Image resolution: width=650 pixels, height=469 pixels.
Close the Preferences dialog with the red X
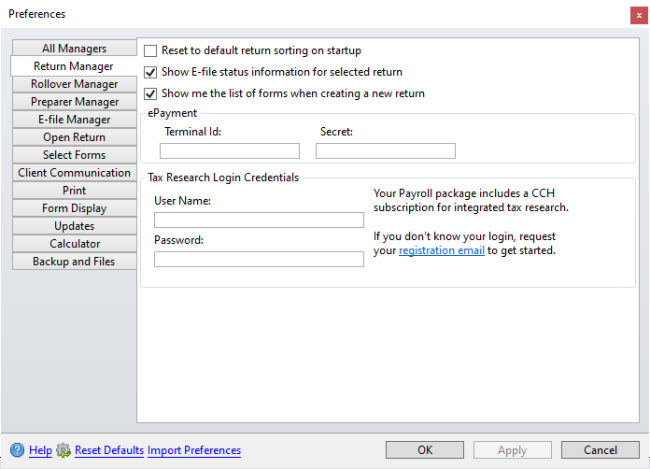point(639,15)
